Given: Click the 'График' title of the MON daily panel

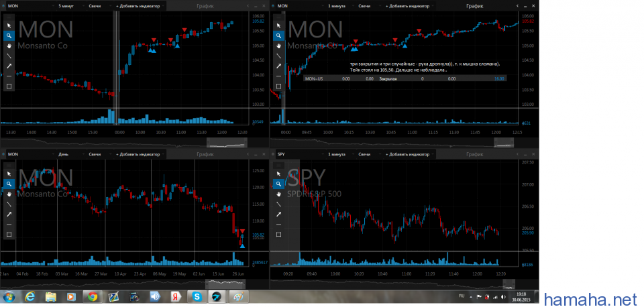Looking at the screenshot, I should click(x=205, y=154).
